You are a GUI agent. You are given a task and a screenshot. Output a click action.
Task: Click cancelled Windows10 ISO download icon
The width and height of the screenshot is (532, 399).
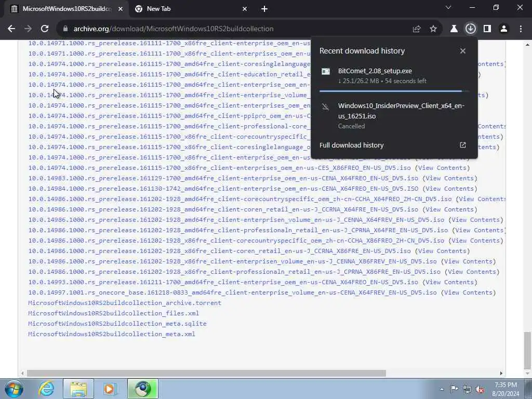(325, 107)
